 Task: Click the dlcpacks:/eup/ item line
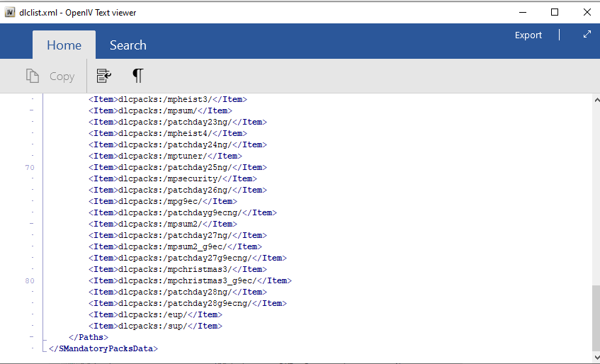(155, 314)
